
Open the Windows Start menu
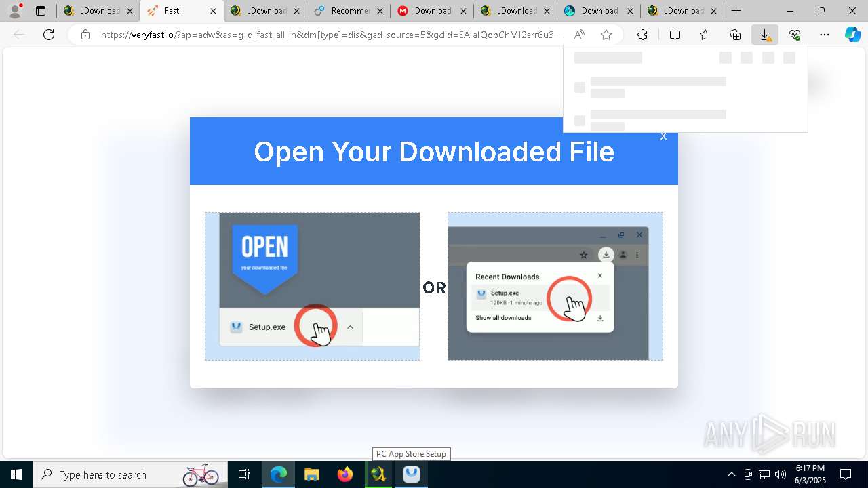pyautogui.click(x=16, y=474)
